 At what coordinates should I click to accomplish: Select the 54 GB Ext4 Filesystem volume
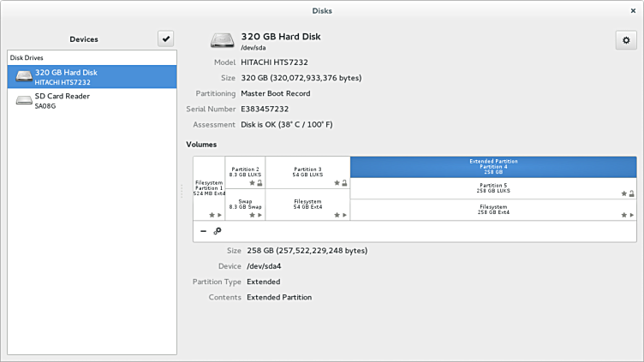307,205
